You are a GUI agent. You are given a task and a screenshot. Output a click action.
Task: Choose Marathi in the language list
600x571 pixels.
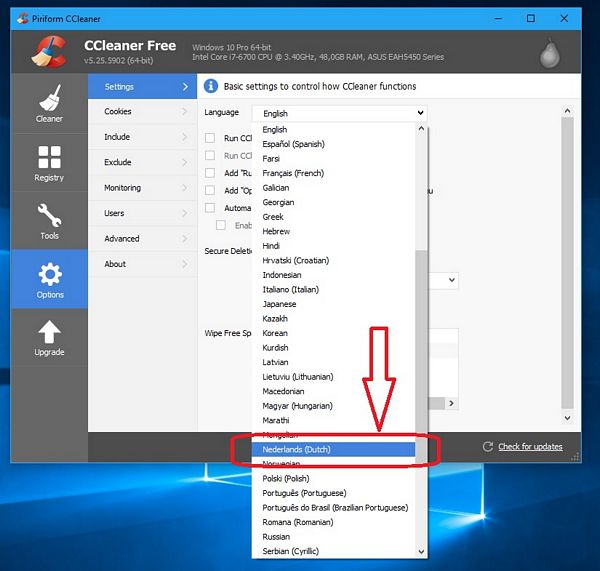click(333, 420)
